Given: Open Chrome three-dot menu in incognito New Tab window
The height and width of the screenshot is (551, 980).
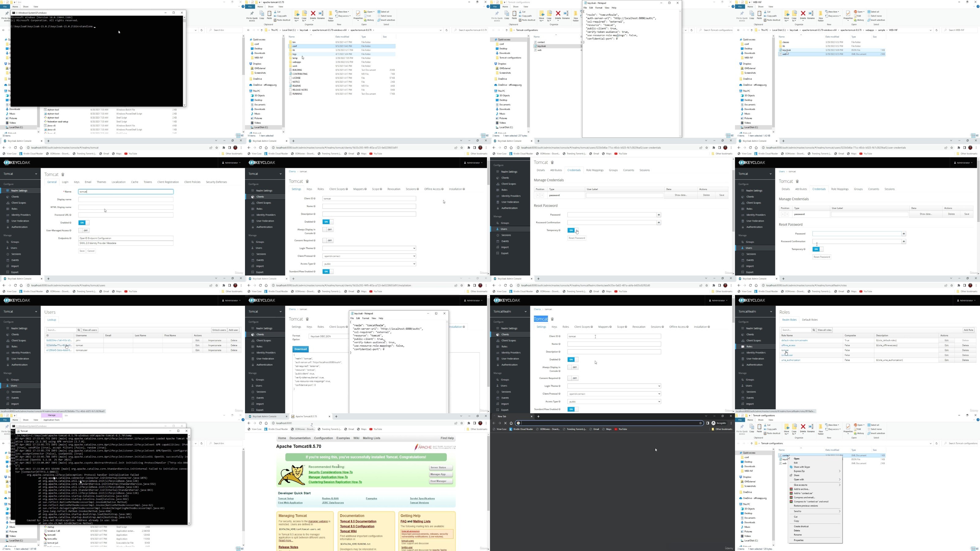Looking at the screenshot, I should [x=731, y=423].
